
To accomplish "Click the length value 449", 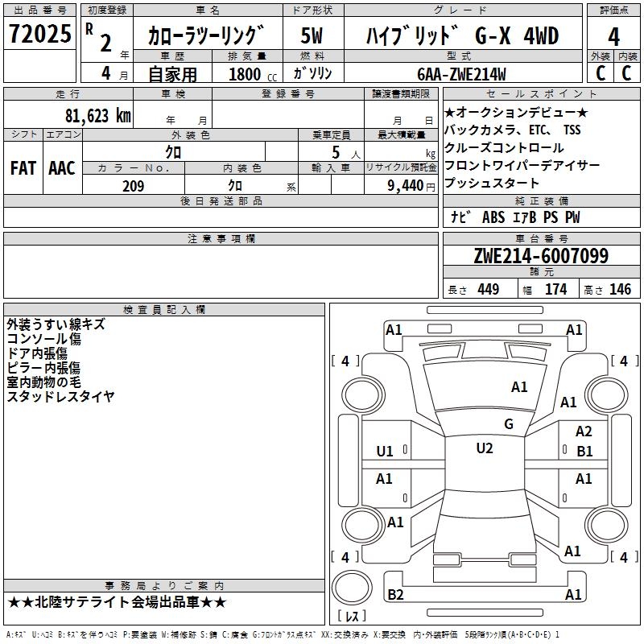I will pyautogui.click(x=489, y=289).
